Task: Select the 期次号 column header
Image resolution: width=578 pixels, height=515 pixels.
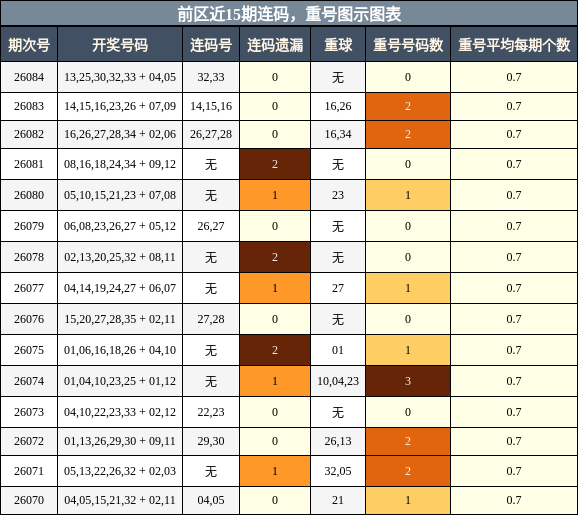Action: 29,45
